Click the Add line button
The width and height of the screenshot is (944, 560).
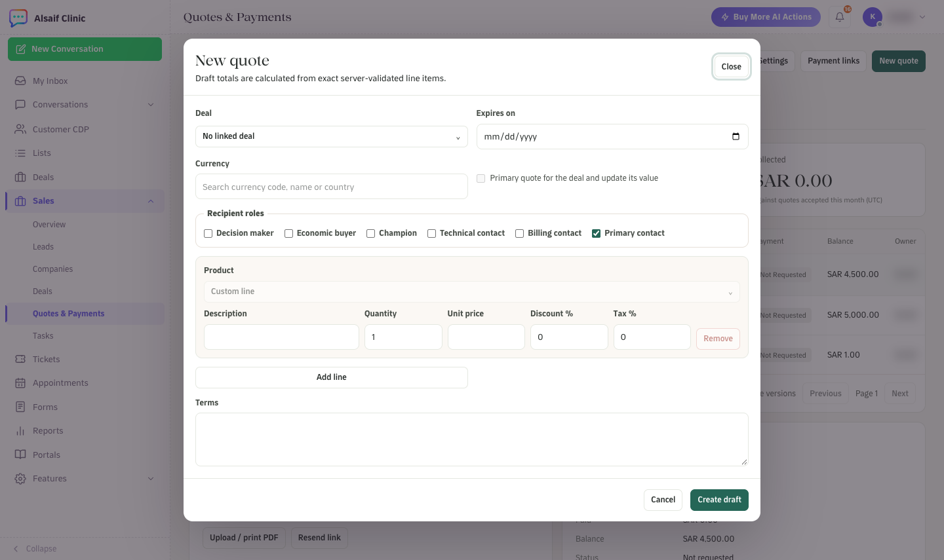(332, 377)
